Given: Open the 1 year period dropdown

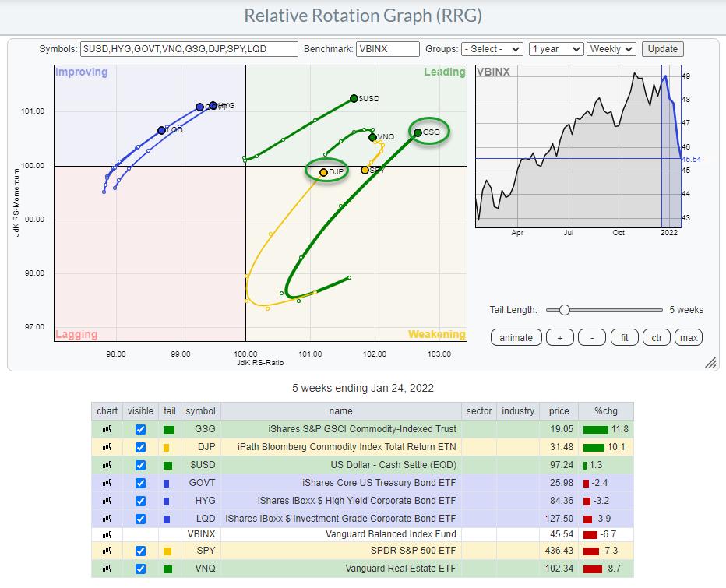Looking at the screenshot, I should 555,49.
